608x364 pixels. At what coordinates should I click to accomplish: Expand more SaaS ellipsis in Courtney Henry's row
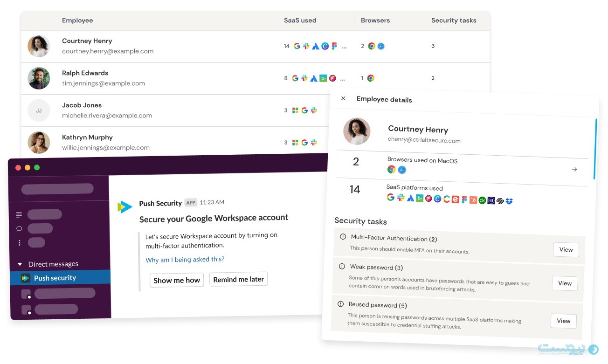(345, 47)
